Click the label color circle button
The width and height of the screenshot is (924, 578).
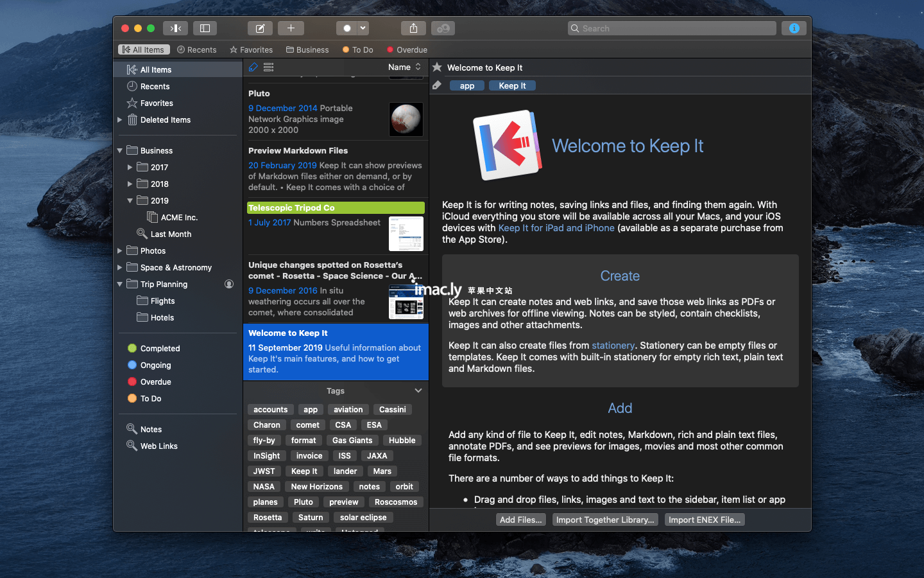(346, 28)
